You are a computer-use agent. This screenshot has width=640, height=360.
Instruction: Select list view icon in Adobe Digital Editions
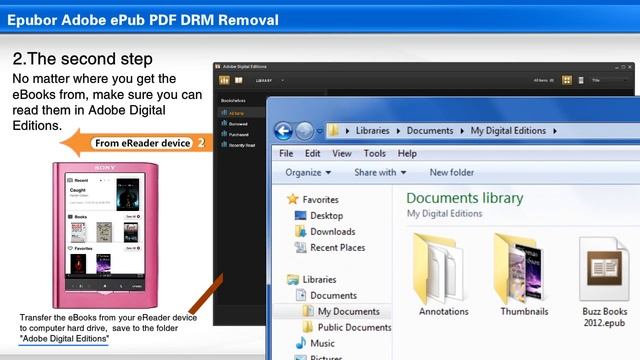581,80
